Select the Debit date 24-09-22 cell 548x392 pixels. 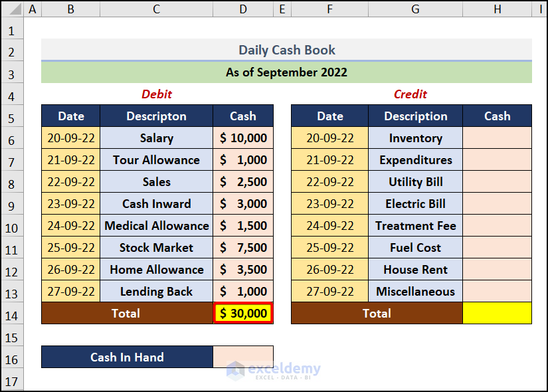(71, 225)
